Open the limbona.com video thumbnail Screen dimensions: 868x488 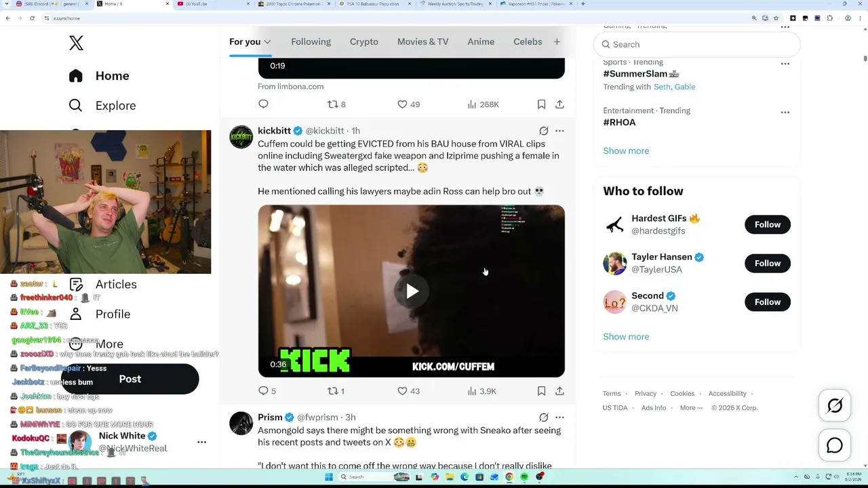point(411,68)
